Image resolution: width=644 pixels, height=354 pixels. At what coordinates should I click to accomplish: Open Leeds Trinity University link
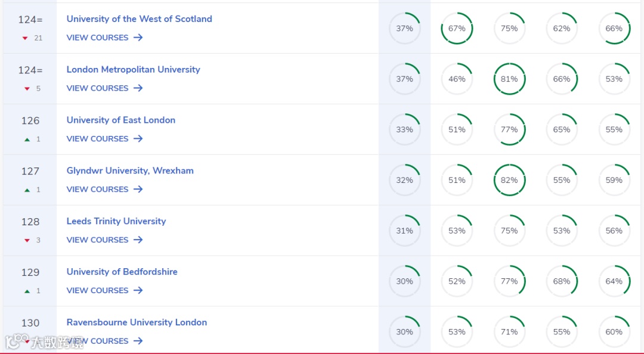116,221
